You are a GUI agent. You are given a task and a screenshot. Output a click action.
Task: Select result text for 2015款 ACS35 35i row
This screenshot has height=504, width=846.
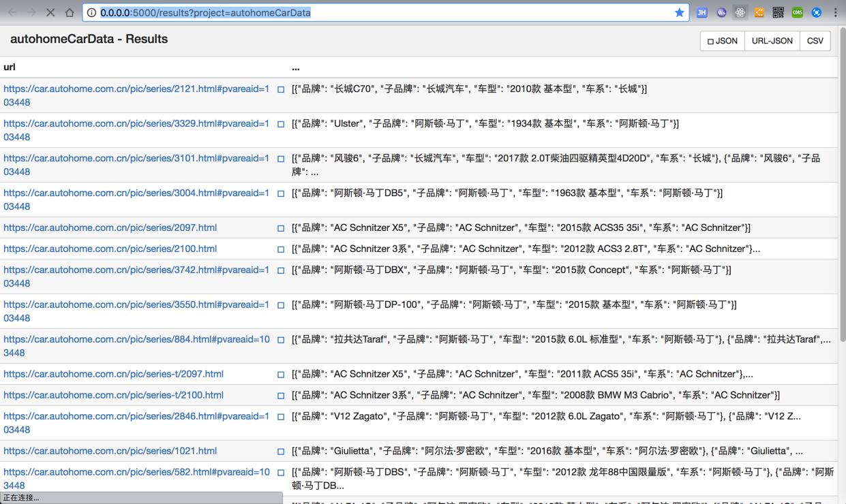coord(521,227)
